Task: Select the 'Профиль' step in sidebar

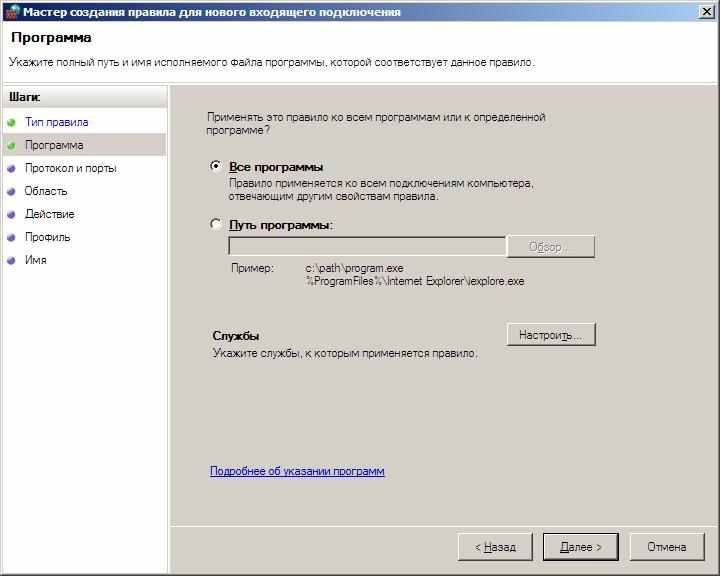Action: [x=48, y=237]
